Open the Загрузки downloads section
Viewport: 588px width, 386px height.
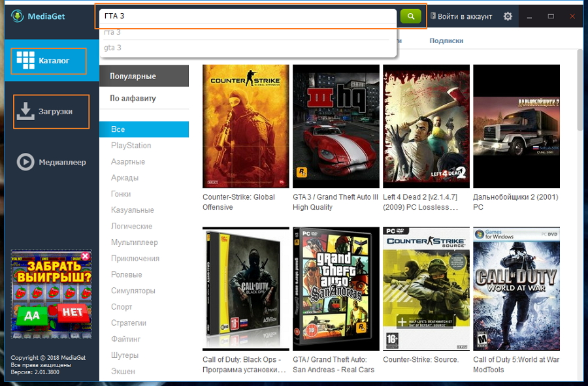point(52,112)
